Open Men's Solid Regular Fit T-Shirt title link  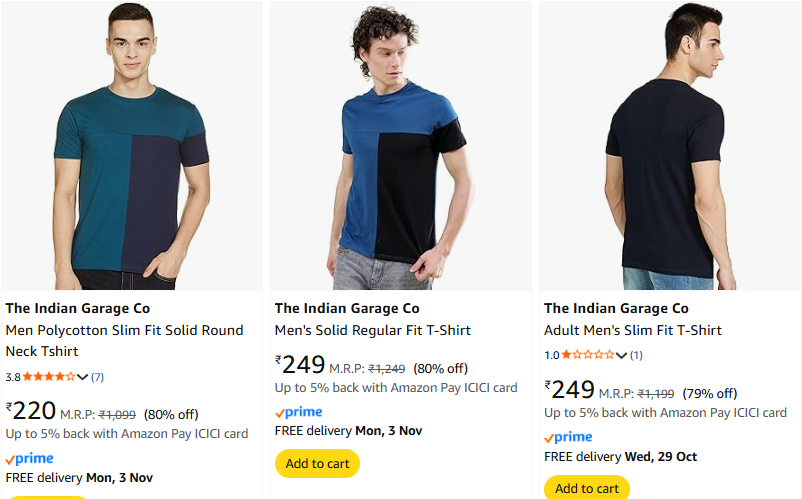click(x=372, y=330)
